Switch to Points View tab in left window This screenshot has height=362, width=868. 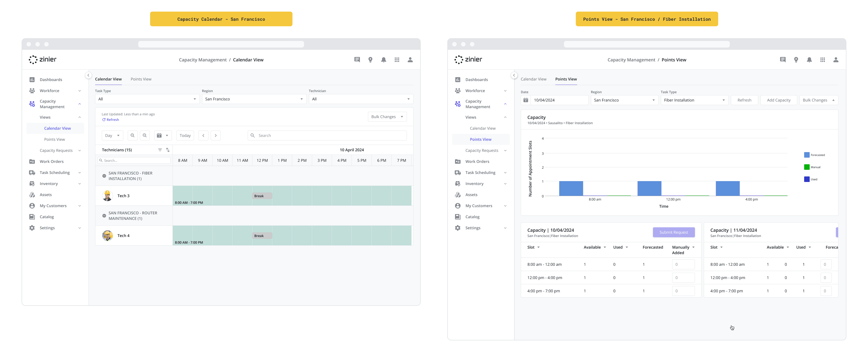pyautogui.click(x=141, y=79)
